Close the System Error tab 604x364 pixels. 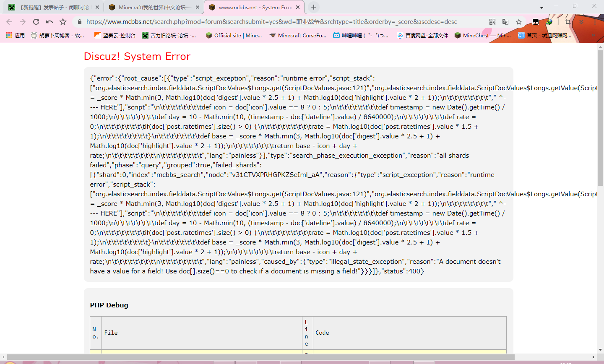coord(298,7)
